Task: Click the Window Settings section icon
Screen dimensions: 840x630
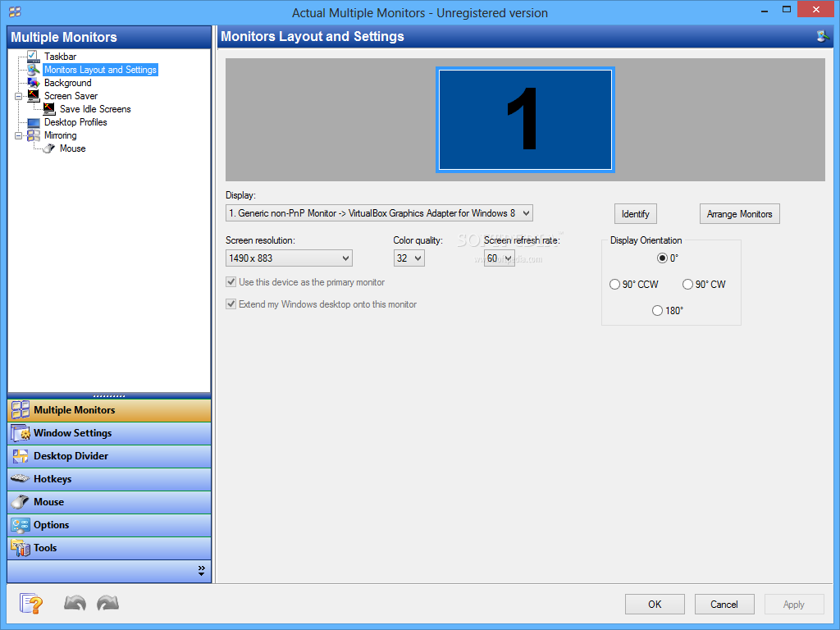Action: tap(21, 433)
